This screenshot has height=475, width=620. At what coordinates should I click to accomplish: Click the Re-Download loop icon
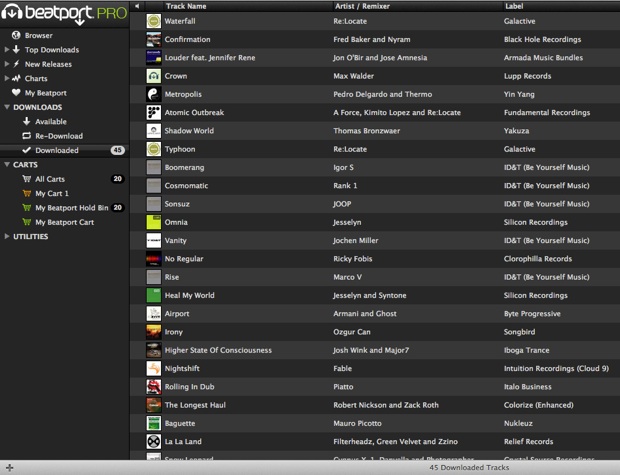point(26,136)
